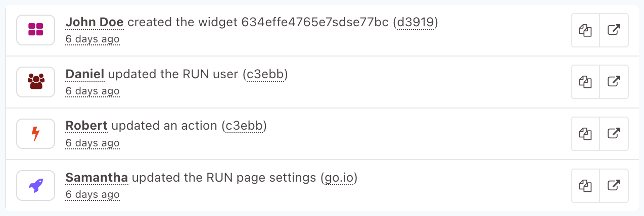644x216 pixels.
Task: Open John Doe widget entry externally
Action: [x=614, y=30]
